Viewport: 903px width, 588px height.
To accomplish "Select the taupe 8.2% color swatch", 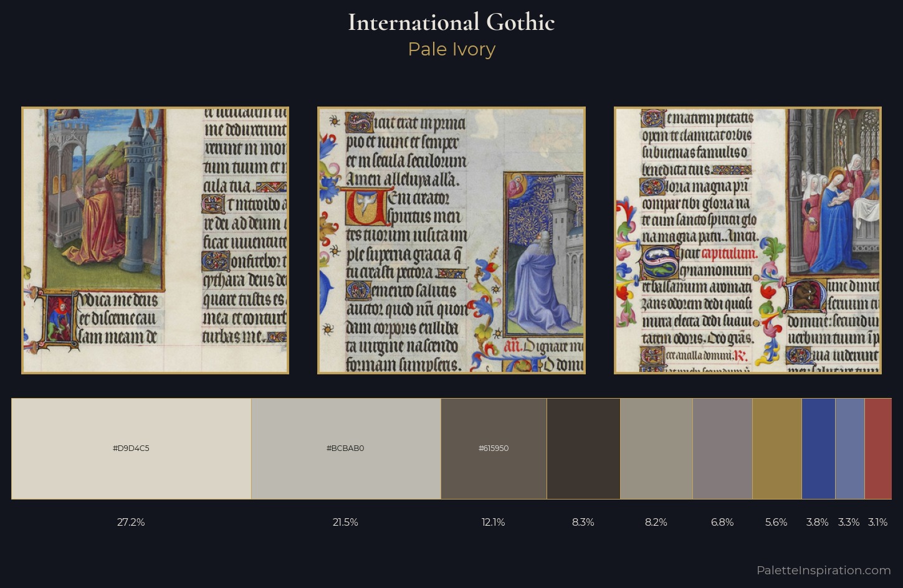I will coord(656,448).
